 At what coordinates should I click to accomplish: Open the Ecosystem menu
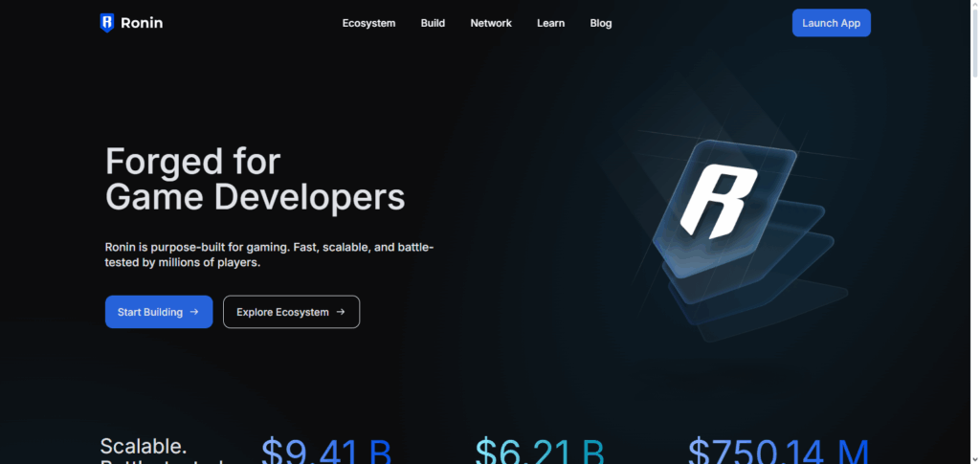368,23
